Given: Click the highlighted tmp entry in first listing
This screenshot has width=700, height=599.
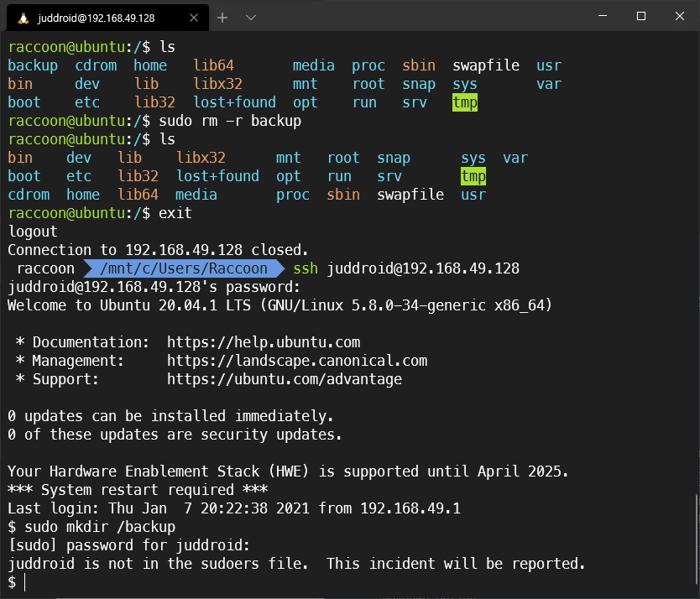Looking at the screenshot, I should (465, 102).
